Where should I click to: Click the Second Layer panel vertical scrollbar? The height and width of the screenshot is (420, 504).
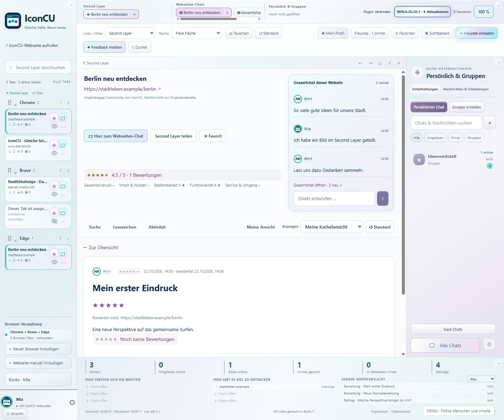pyautogui.click(x=403, y=184)
